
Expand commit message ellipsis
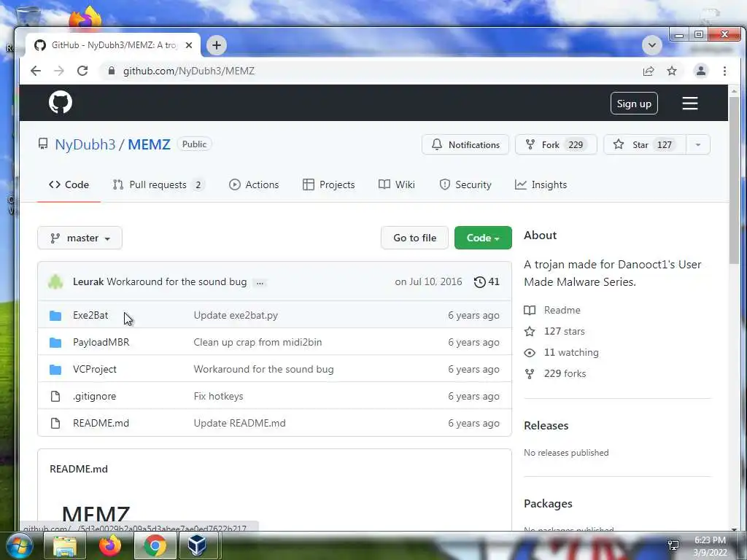260,282
